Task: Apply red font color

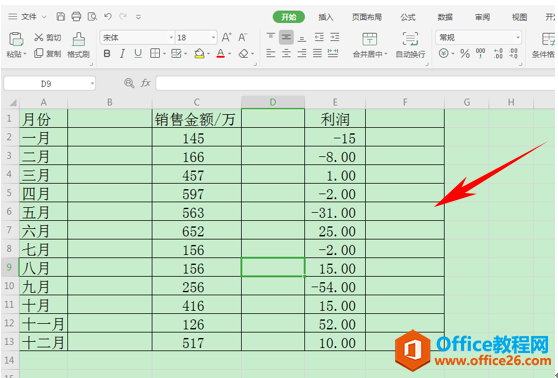Action: pos(221,54)
